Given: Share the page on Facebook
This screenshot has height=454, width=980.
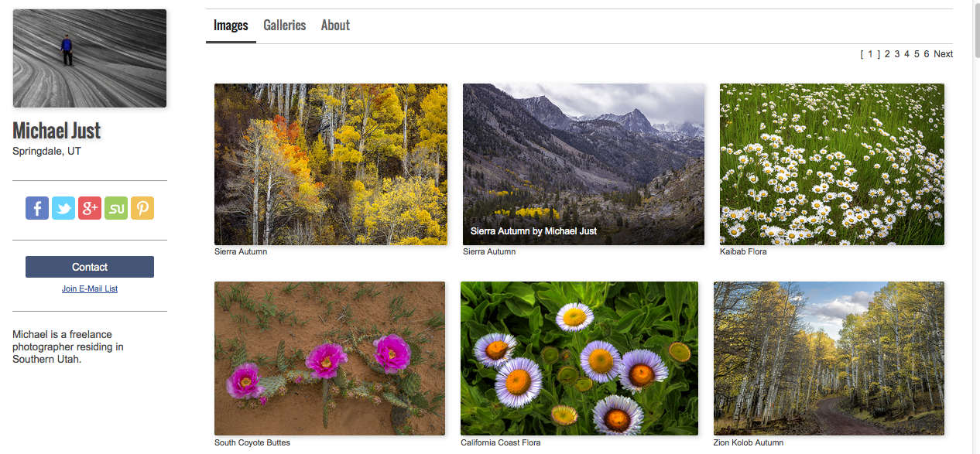Looking at the screenshot, I should 37,208.
